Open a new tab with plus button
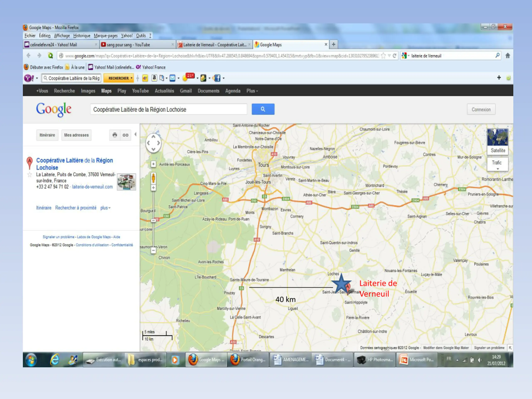This screenshot has width=532, height=399. (334, 44)
